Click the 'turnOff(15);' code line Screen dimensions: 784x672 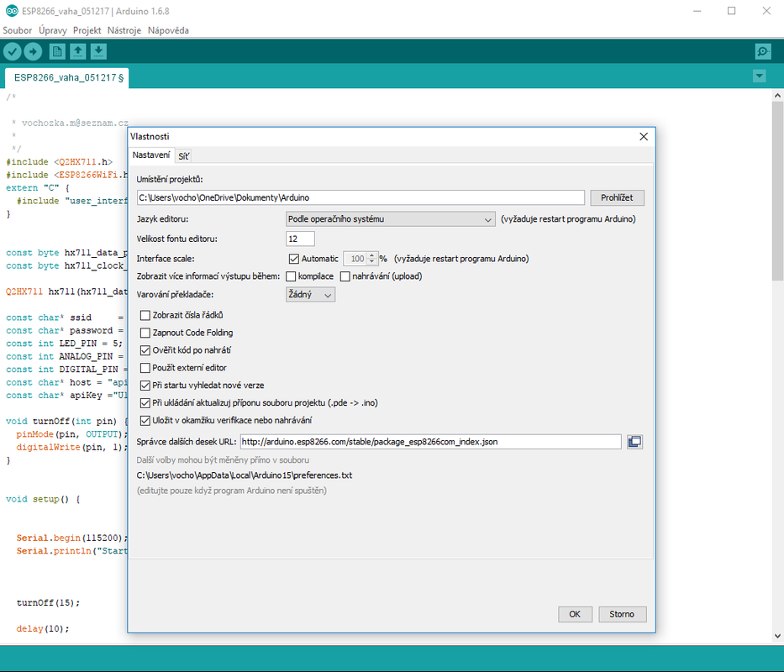(48, 602)
